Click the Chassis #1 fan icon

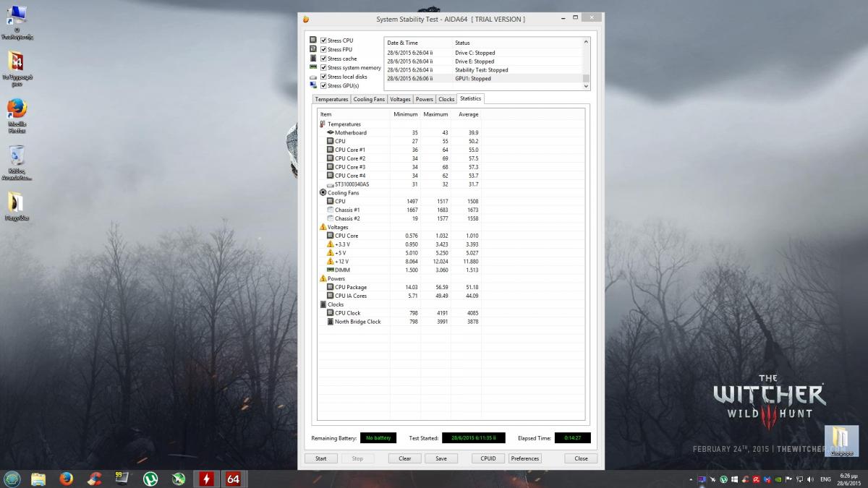pos(331,210)
